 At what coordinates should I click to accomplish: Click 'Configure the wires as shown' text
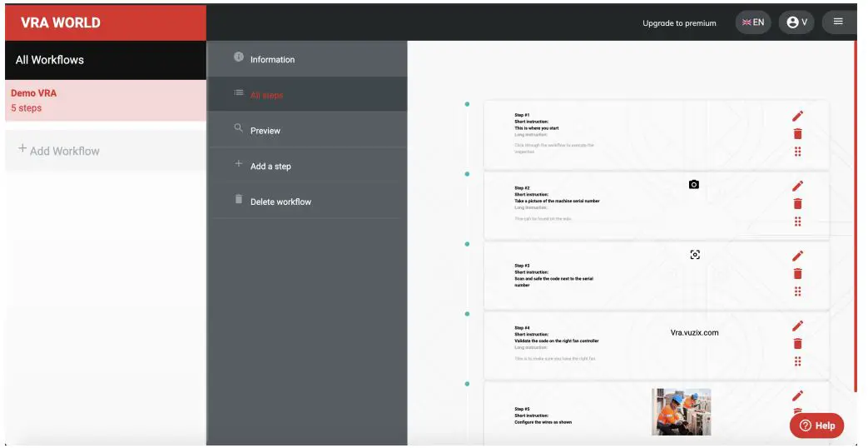point(543,422)
